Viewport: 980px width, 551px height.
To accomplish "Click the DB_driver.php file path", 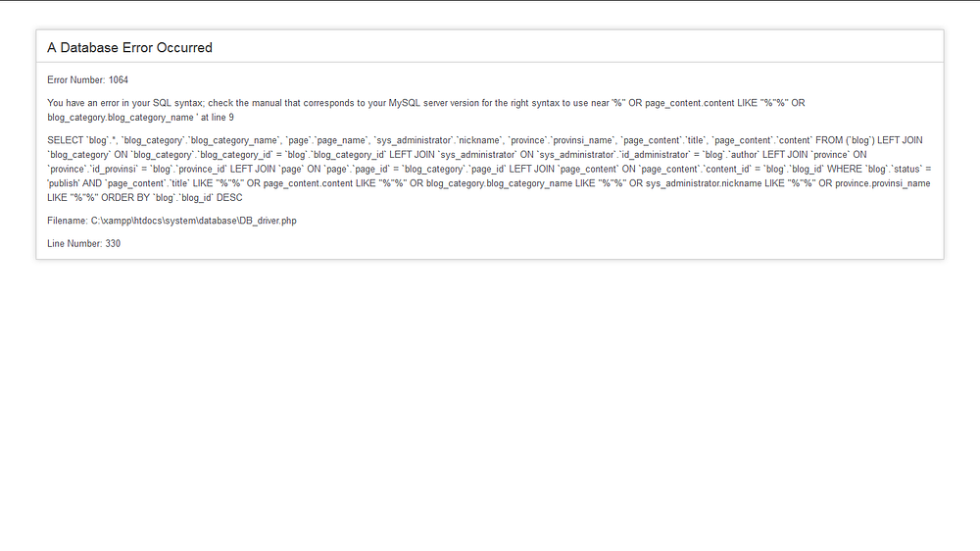I will click(194, 221).
